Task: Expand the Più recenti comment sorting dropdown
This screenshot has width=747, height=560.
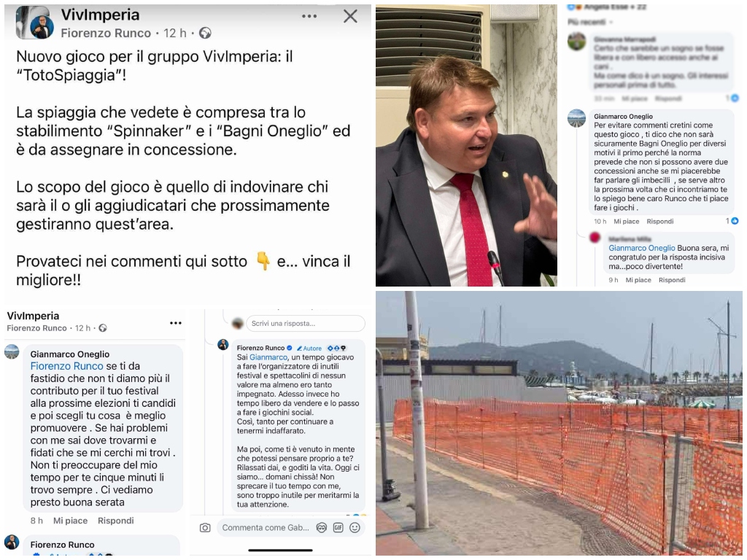Action: point(589,22)
